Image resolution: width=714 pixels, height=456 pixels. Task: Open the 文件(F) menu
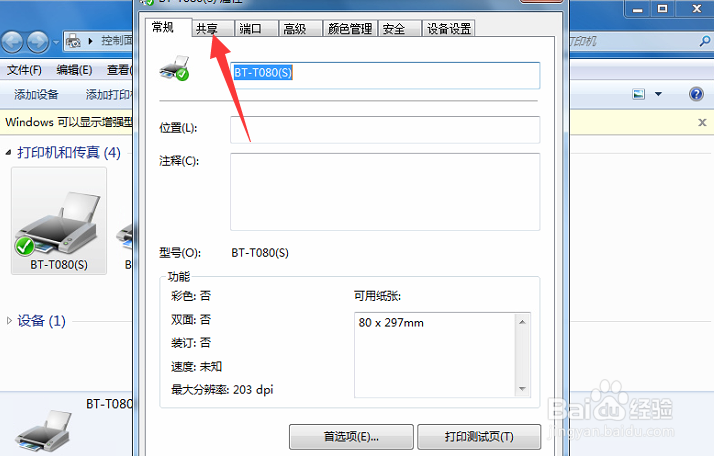[24, 70]
